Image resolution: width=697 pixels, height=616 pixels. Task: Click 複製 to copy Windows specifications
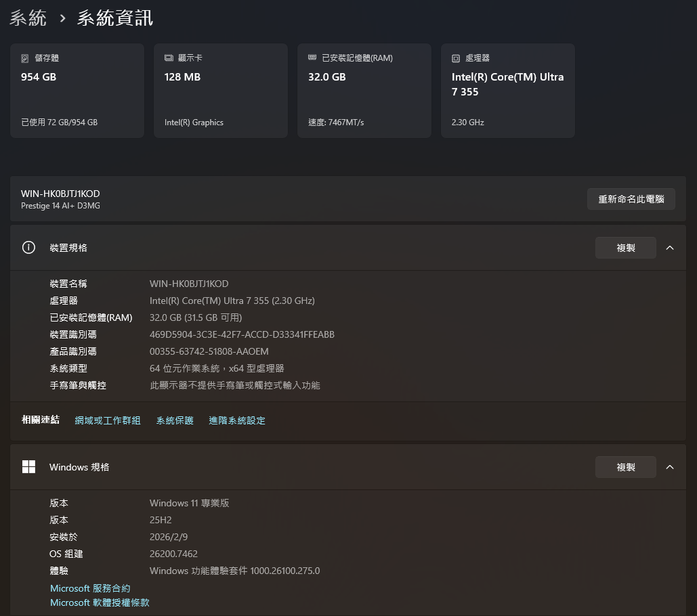click(625, 466)
